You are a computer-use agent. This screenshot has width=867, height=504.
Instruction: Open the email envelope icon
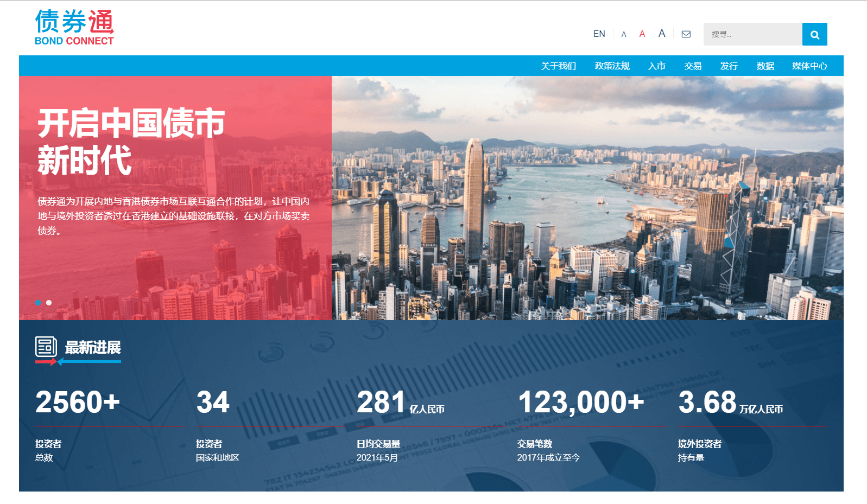tap(686, 34)
